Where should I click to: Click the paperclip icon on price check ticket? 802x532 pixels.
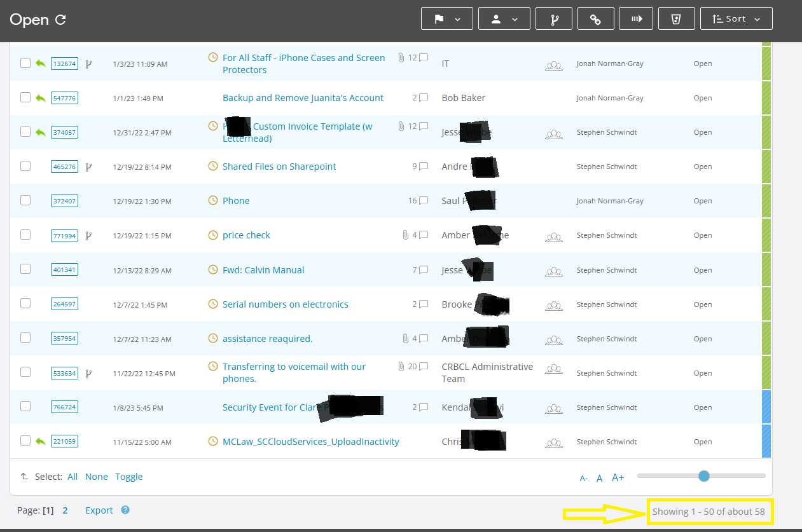[x=405, y=235]
